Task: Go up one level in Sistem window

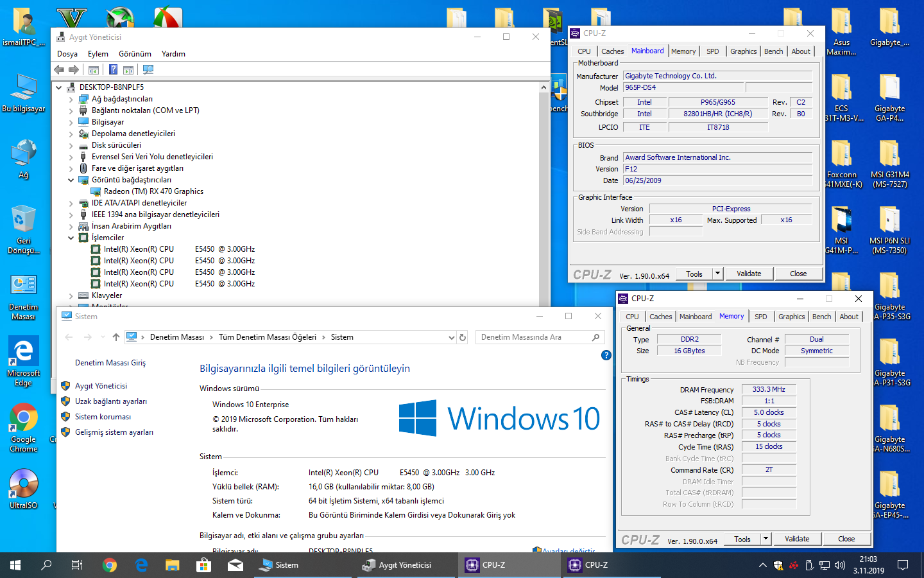Action: [116, 337]
